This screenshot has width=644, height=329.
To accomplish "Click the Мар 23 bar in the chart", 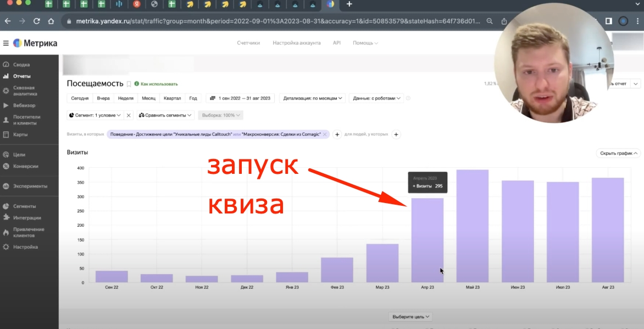I will pos(382,263).
